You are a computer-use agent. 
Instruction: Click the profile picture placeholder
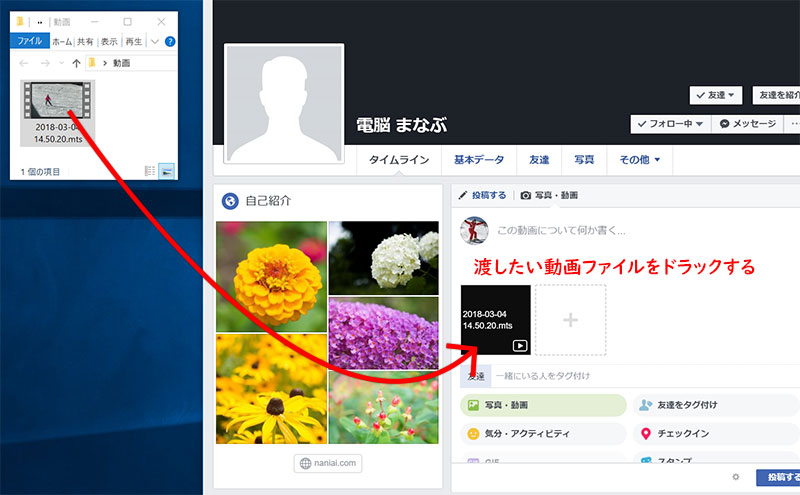pyautogui.click(x=284, y=104)
